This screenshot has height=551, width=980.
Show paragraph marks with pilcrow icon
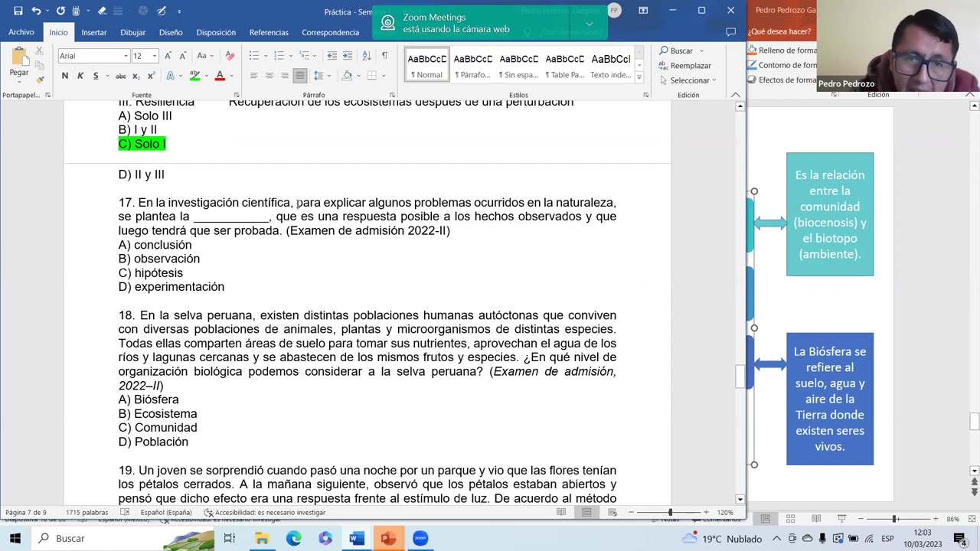click(384, 56)
